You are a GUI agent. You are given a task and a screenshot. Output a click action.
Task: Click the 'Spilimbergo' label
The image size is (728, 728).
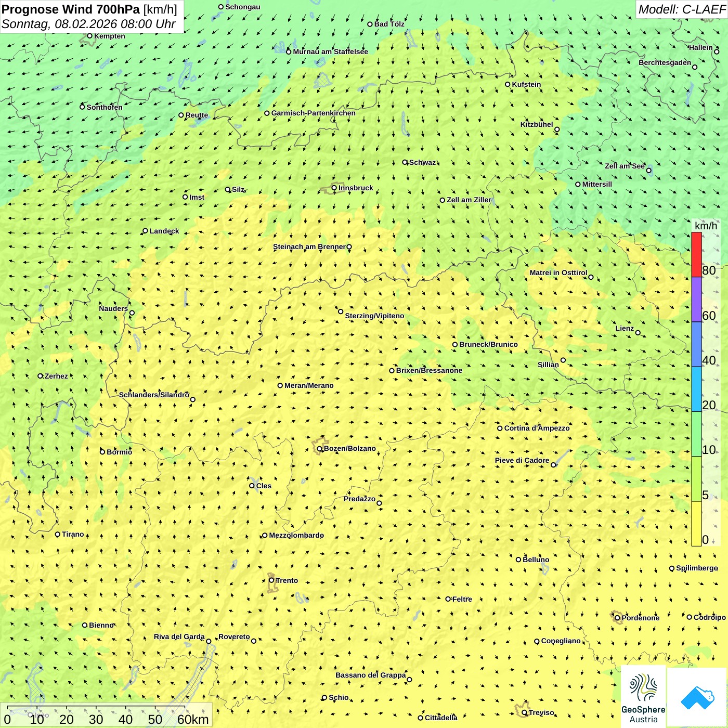(697, 568)
